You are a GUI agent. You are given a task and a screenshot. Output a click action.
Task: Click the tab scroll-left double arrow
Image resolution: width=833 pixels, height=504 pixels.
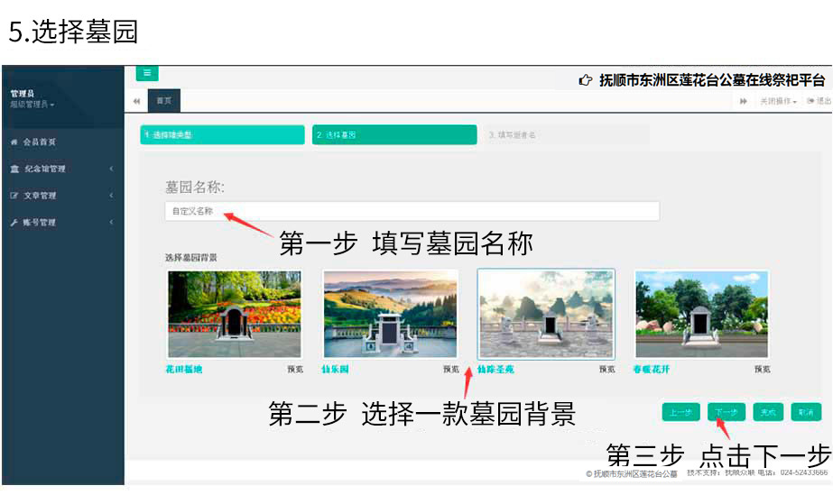[136, 101]
